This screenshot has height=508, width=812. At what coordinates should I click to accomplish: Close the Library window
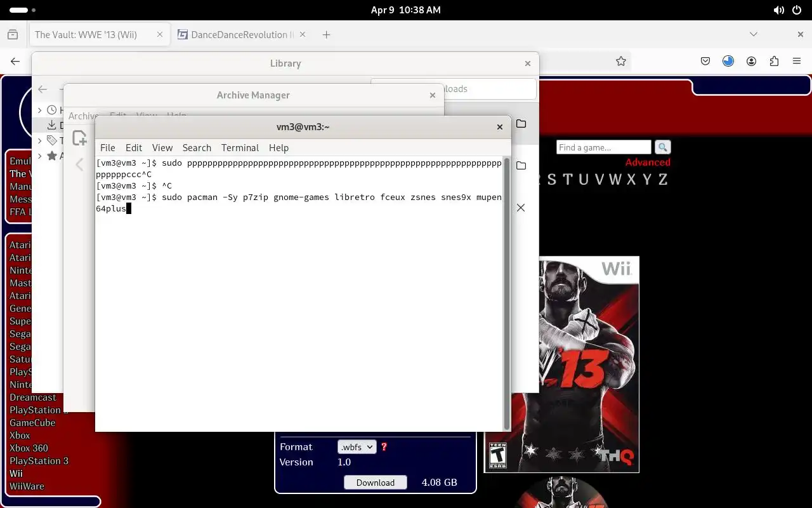click(527, 63)
